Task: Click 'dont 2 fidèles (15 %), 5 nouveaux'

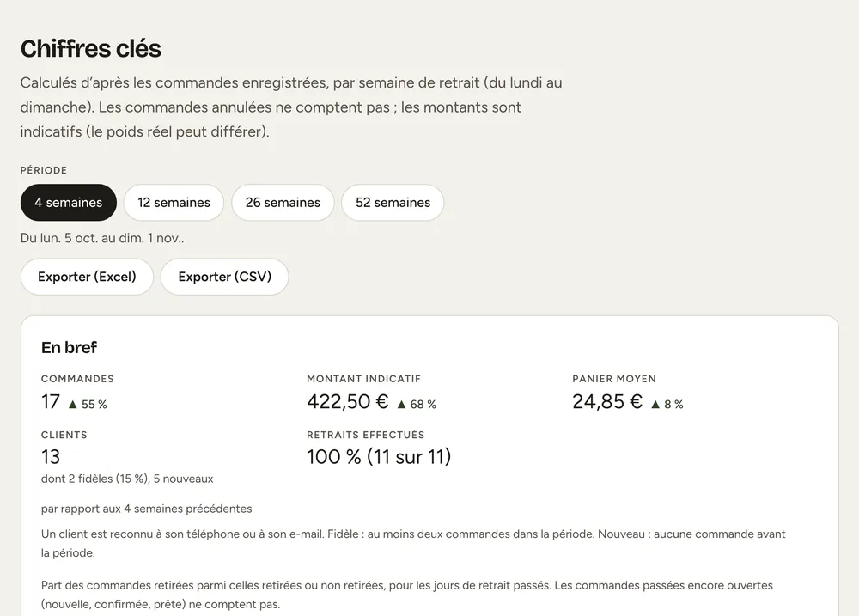Action: click(x=127, y=479)
